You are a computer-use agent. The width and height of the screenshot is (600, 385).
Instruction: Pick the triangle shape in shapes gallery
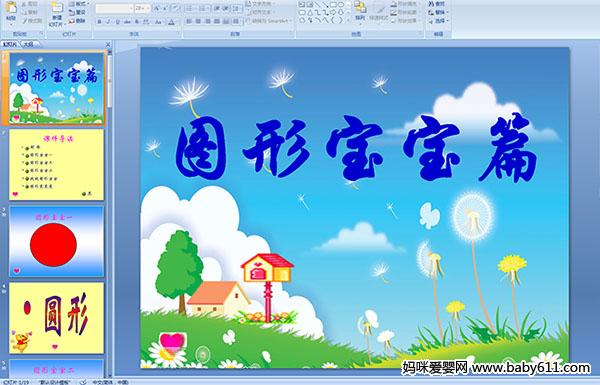click(310, 13)
